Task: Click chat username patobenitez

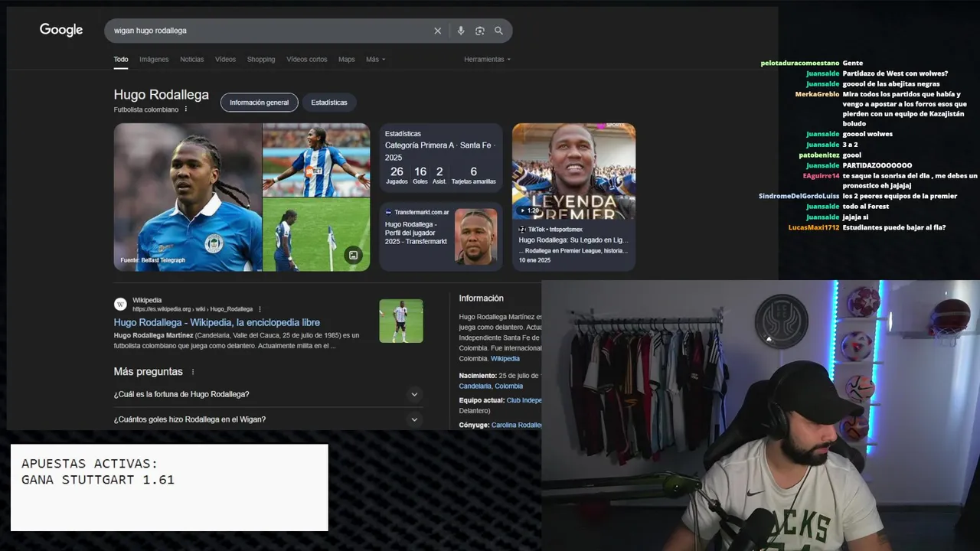Action: coord(819,155)
